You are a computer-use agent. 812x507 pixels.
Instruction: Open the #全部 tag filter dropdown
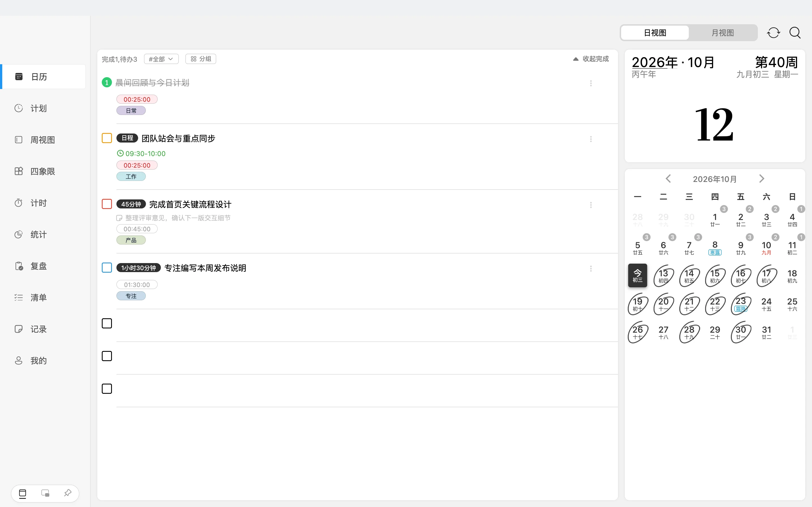(x=161, y=59)
